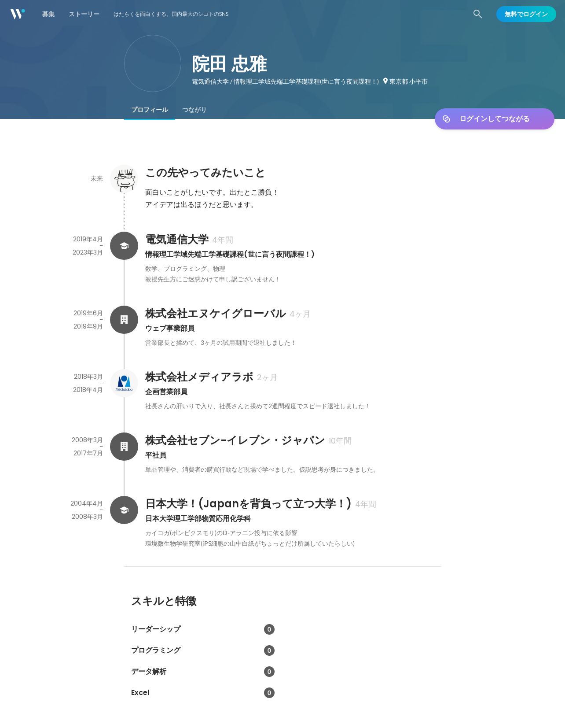This screenshot has width=565, height=728.
Task: Click the ウェブ事業部員 role text
Action: 170,328
